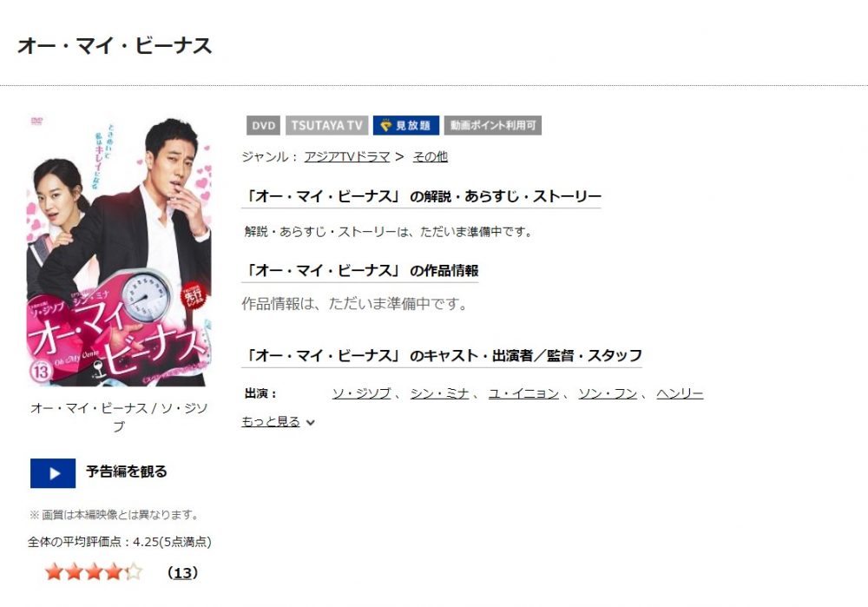Click the TSUTAYA TV badge
868x607 pixels.
tap(326, 125)
